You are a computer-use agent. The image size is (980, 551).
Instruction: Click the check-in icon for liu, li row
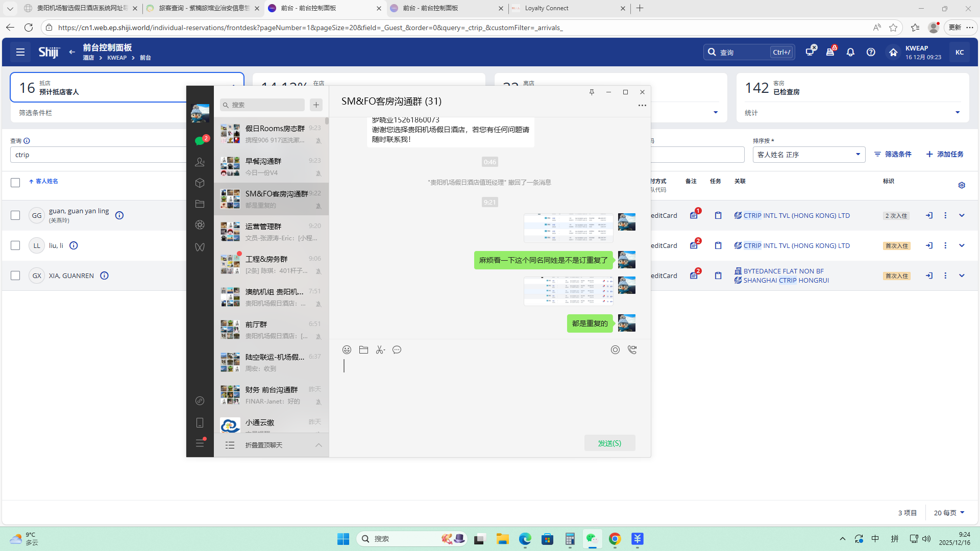tap(929, 245)
